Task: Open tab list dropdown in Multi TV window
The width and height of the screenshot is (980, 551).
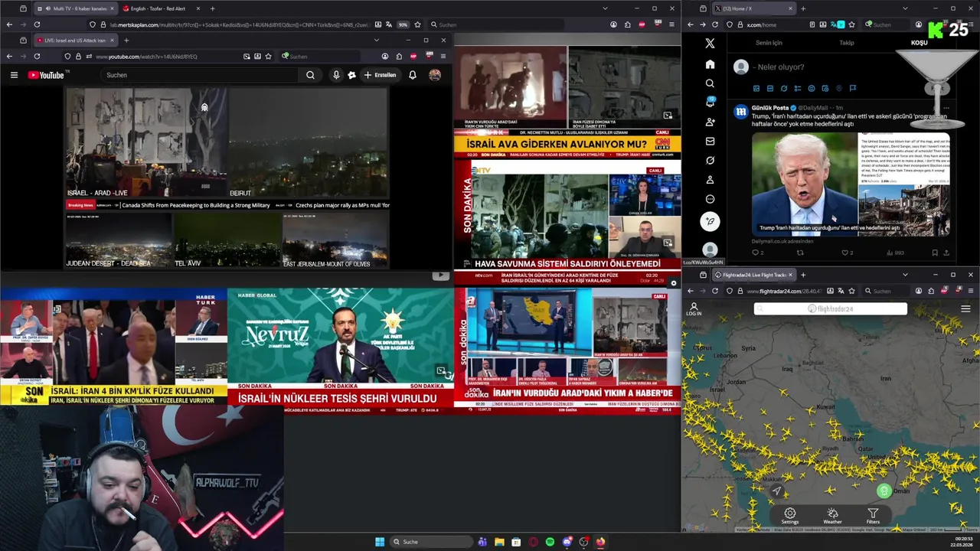Action: (605, 8)
